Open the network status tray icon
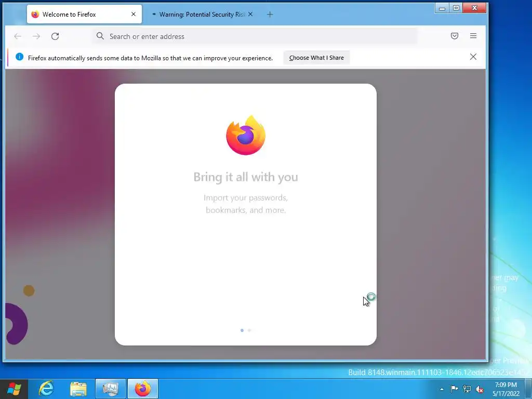Screen dimensions: 532x399 point(467,389)
